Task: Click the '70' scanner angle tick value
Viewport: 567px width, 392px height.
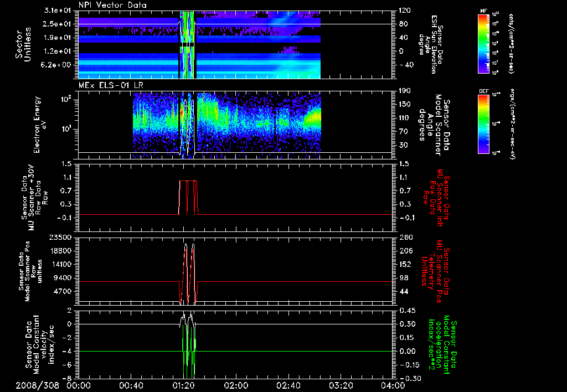Action: click(x=404, y=132)
